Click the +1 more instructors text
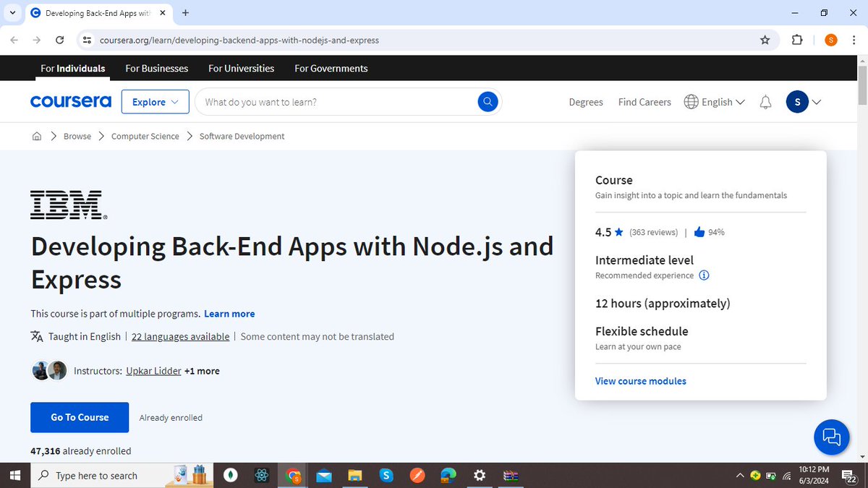868x488 pixels. 202,371
